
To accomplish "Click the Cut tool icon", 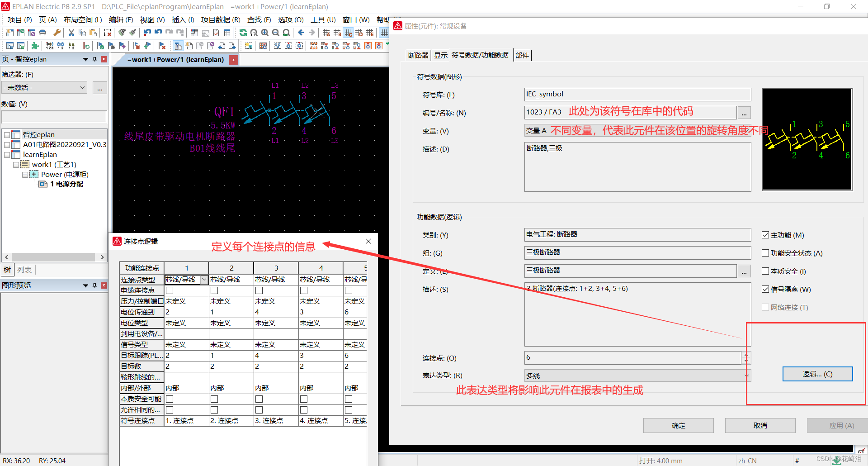I will 71,32.
